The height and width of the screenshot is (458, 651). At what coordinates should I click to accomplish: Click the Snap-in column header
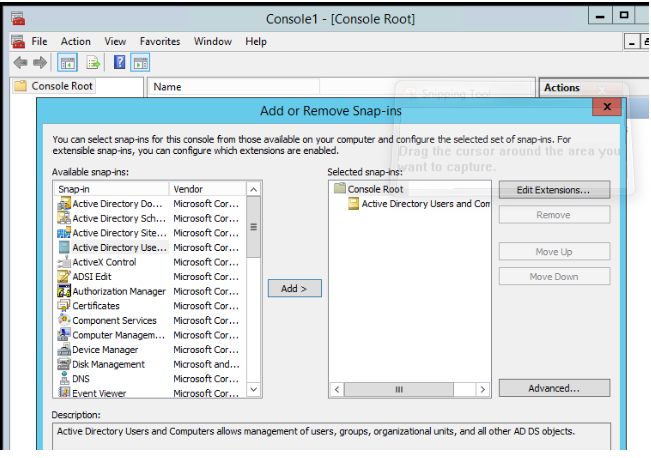click(x=112, y=189)
